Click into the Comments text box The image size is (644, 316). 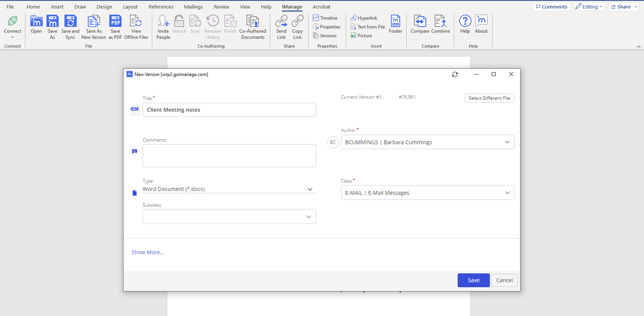pos(229,156)
